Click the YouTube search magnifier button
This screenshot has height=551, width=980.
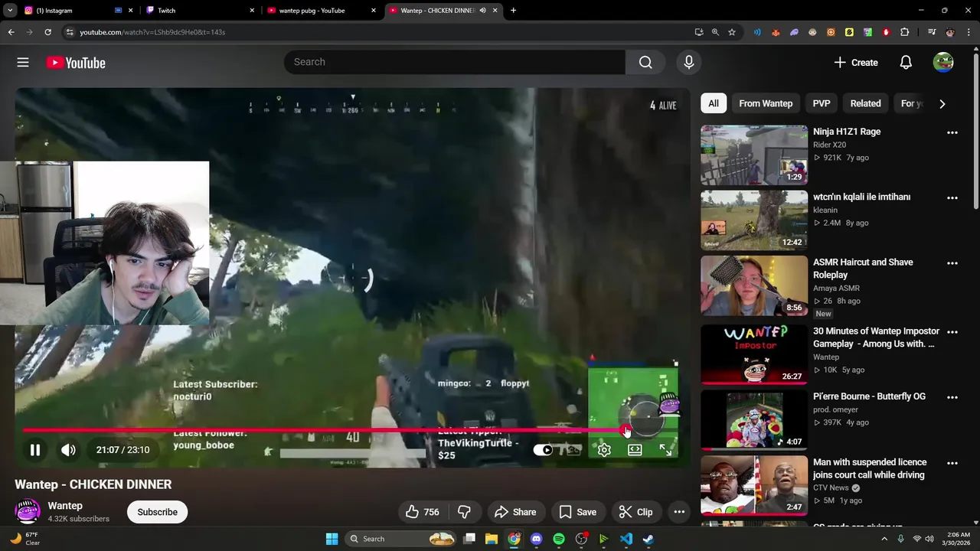point(645,62)
